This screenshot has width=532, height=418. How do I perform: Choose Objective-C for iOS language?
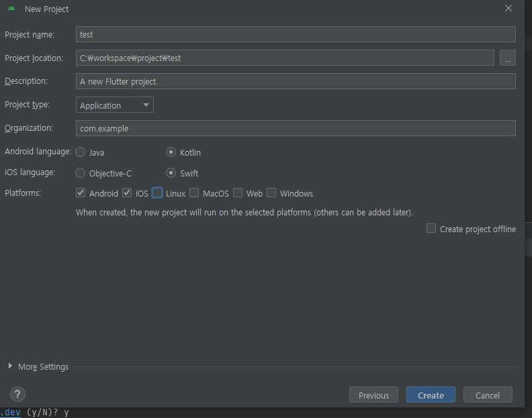click(80, 173)
